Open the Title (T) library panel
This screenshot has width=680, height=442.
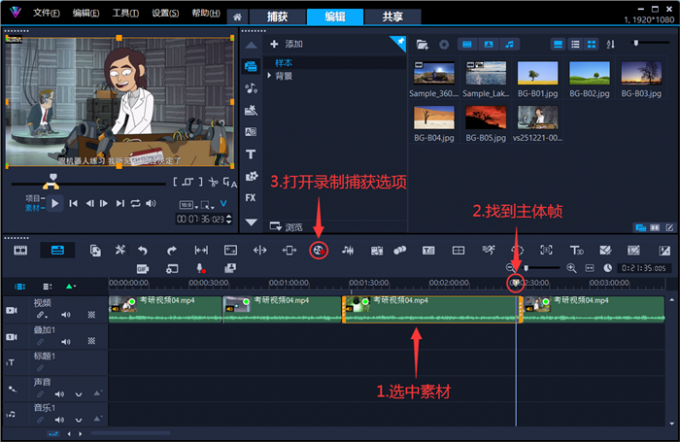pos(251,154)
